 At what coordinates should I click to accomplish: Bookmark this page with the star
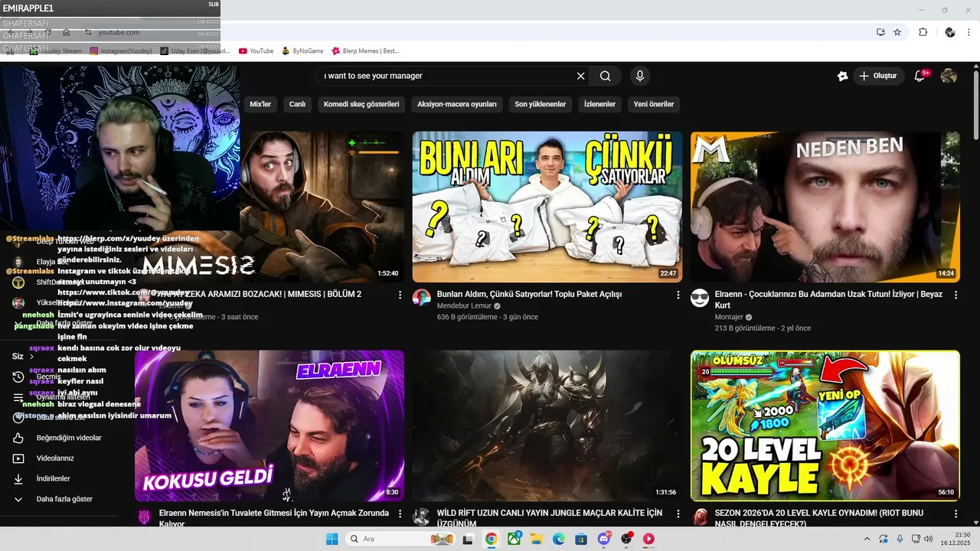[x=897, y=32]
